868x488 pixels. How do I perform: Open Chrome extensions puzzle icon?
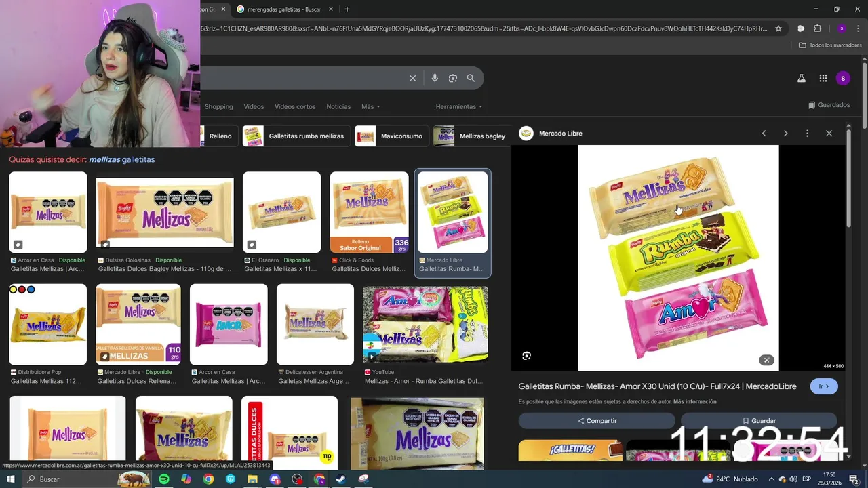tap(817, 28)
